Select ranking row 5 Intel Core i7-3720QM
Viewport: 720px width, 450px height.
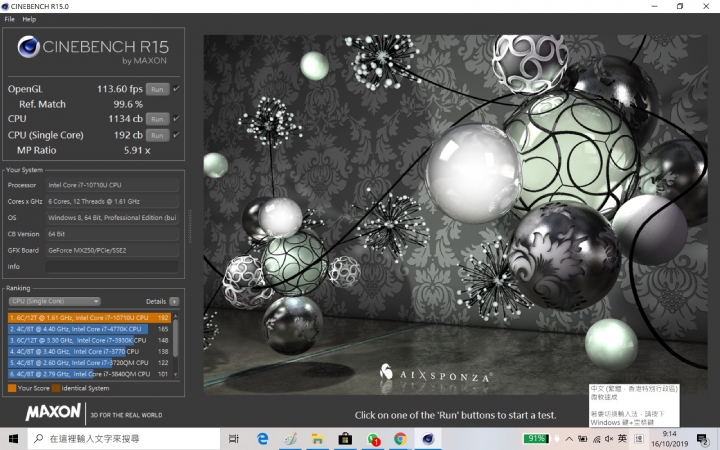click(89, 363)
